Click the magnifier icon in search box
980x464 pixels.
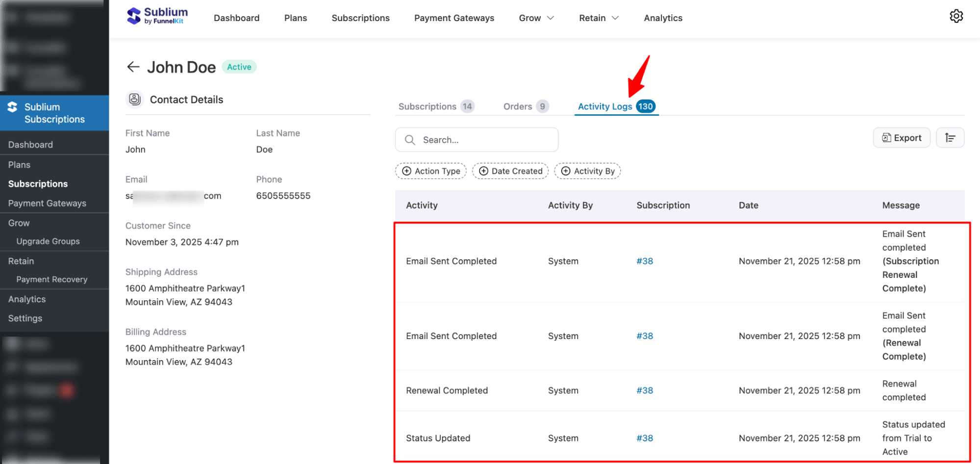(x=410, y=140)
